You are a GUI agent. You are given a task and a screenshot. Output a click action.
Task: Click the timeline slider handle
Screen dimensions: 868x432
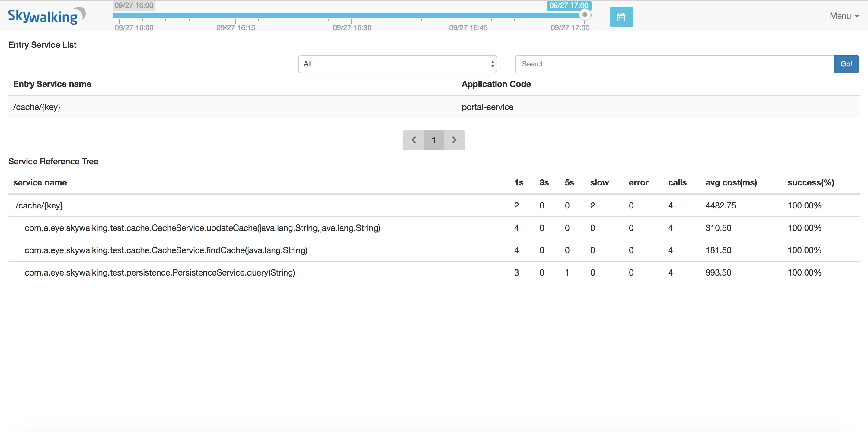585,15
